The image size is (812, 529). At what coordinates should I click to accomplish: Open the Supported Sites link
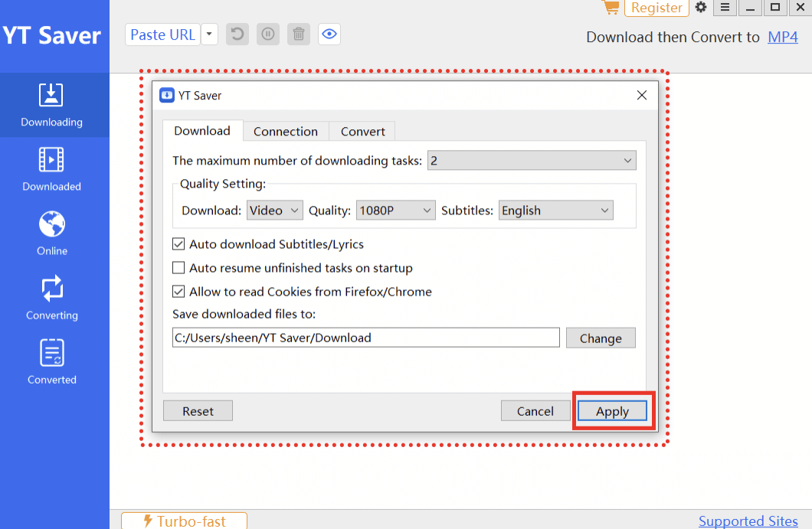point(748,521)
